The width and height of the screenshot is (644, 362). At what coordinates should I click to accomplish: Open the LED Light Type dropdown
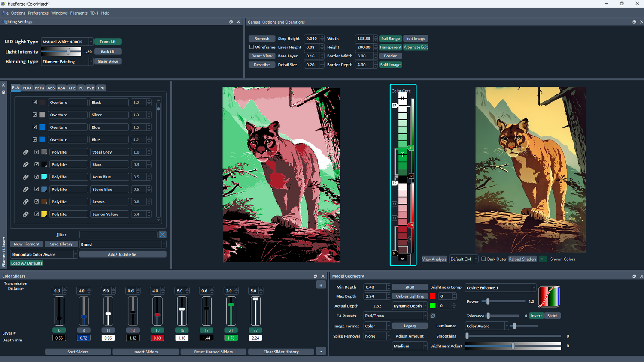[x=91, y=42]
